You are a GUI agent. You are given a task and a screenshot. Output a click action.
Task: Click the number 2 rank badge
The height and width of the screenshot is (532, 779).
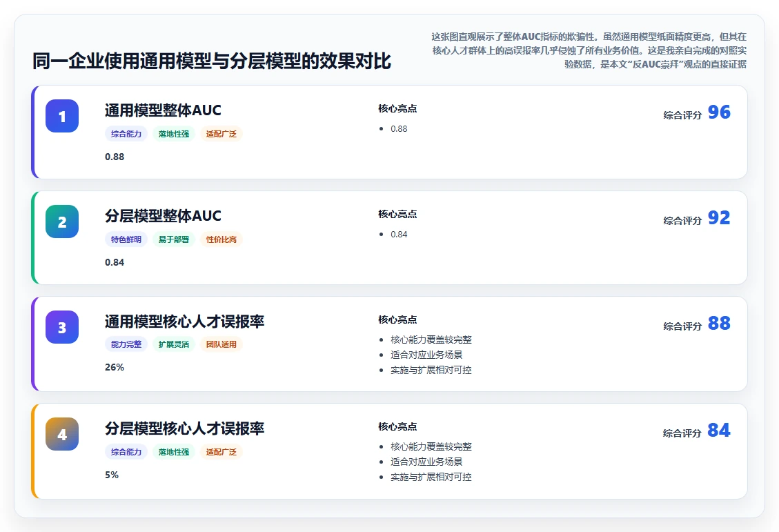62,221
